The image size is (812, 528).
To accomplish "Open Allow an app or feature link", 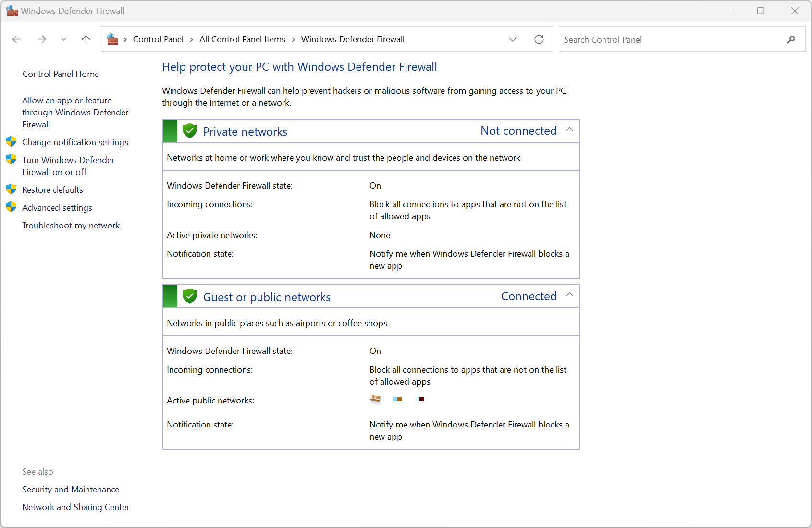I will (x=75, y=113).
